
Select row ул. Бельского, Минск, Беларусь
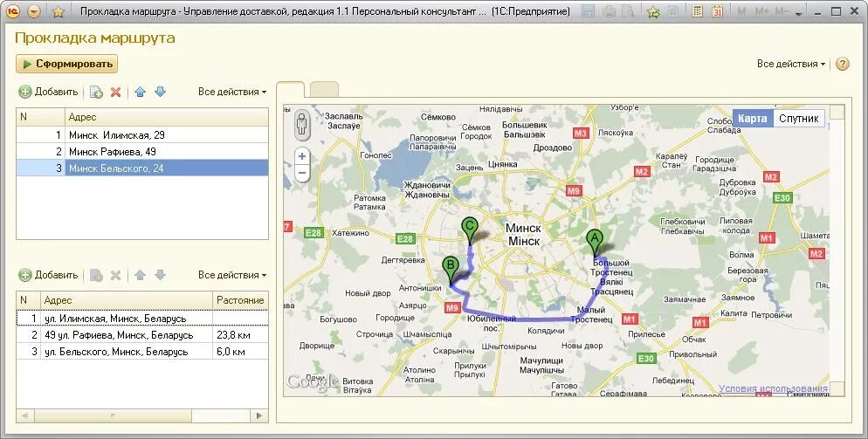[142, 352]
